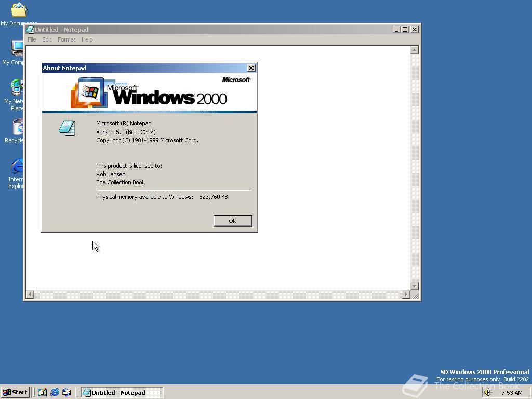Click the 'Rob Jansen' licensee name

tap(111, 174)
